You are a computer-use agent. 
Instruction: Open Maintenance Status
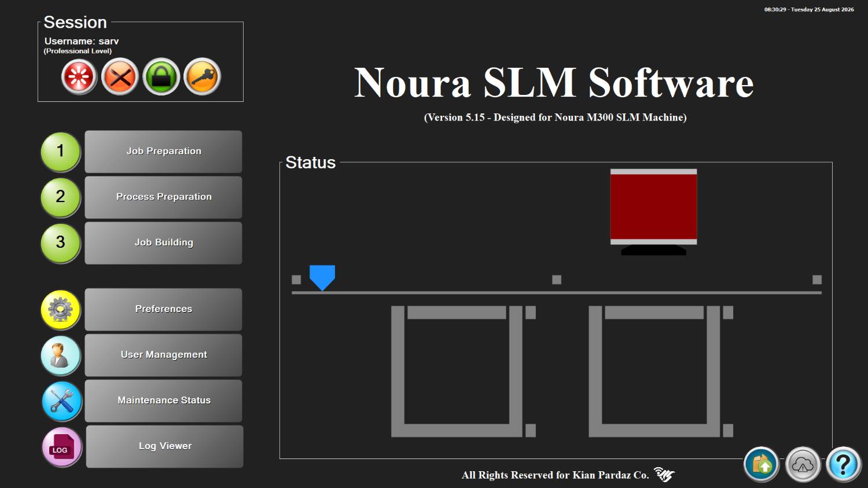point(164,401)
